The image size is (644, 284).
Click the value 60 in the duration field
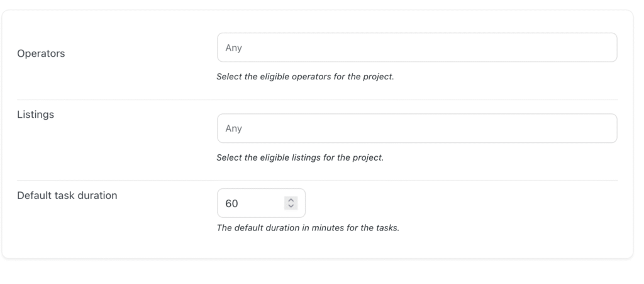point(231,203)
